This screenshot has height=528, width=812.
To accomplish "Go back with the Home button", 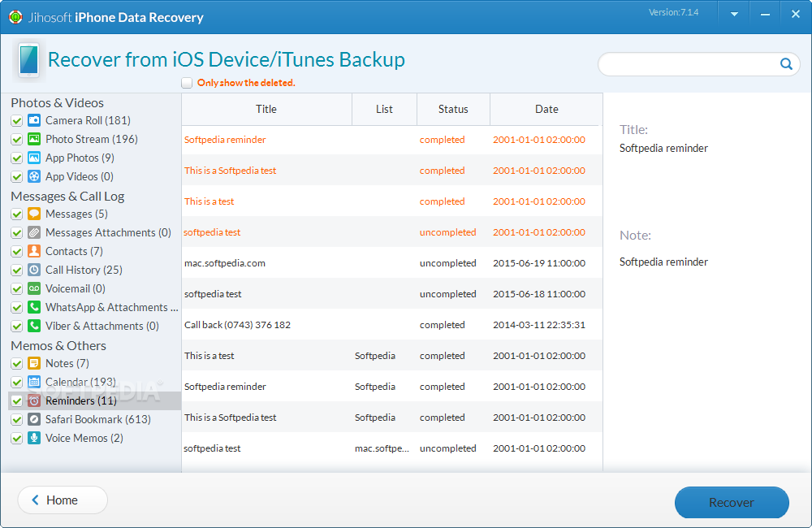I will [63, 500].
